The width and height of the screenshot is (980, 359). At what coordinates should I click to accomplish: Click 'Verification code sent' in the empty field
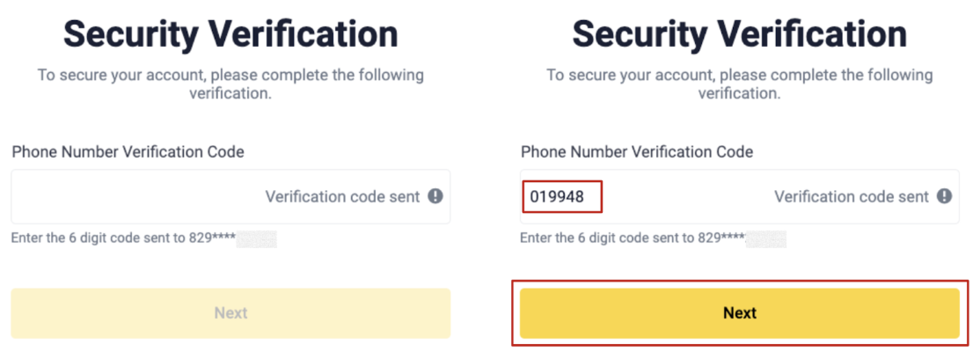(342, 197)
